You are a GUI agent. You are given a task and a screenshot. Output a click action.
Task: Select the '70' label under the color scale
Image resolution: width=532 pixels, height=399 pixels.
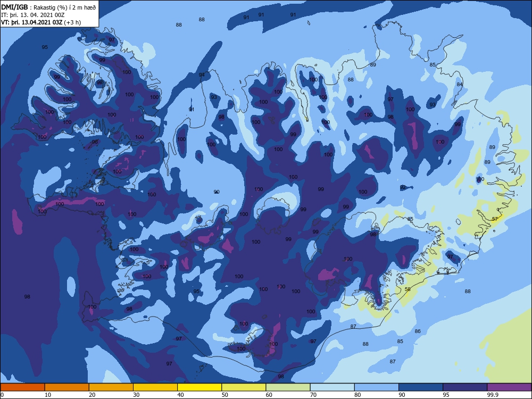(313, 395)
